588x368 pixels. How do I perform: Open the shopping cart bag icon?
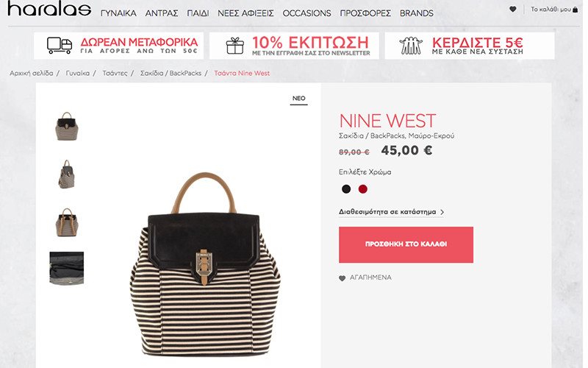(x=576, y=10)
